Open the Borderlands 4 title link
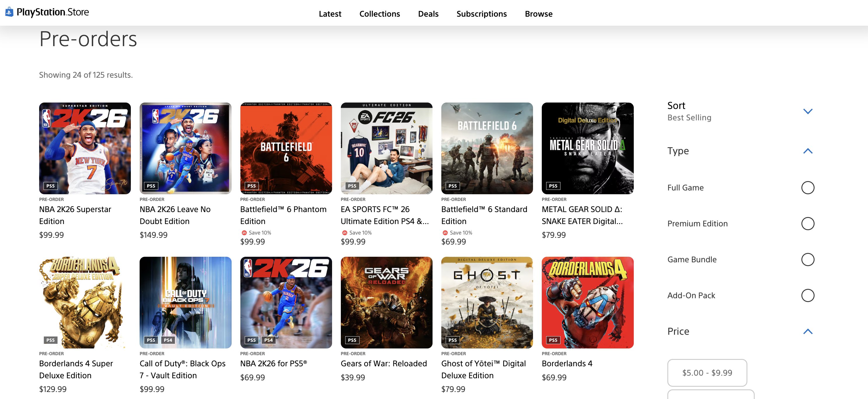 (x=567, y=363)
